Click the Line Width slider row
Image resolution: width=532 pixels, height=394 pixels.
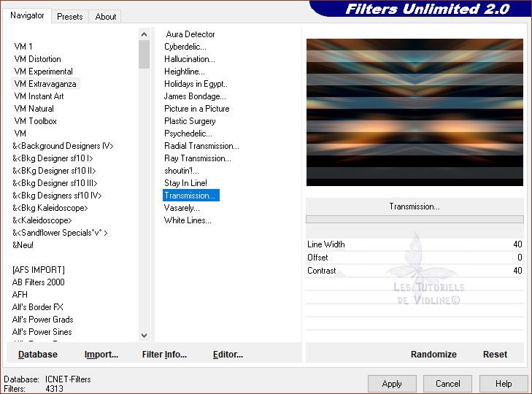click(415, 244)
